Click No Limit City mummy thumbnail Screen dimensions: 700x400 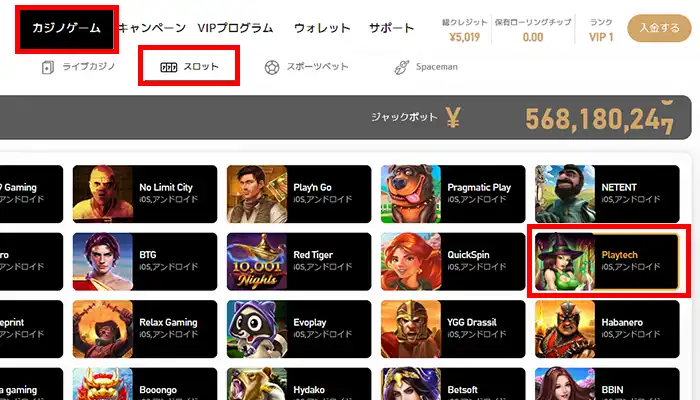point(103,194)
